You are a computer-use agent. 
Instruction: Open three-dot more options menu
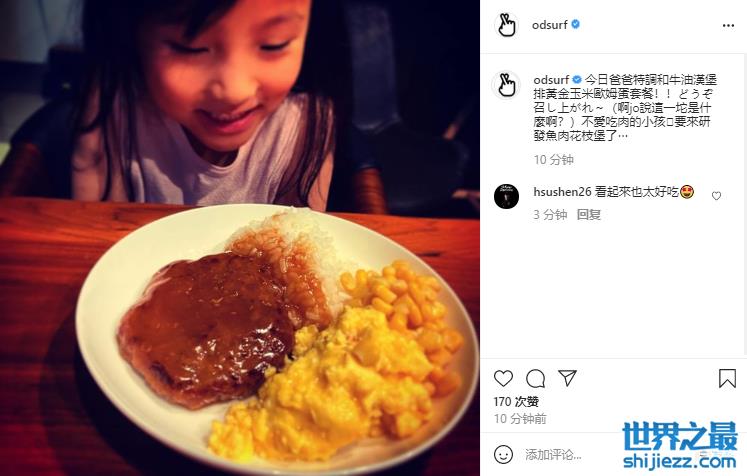point(728,25)
